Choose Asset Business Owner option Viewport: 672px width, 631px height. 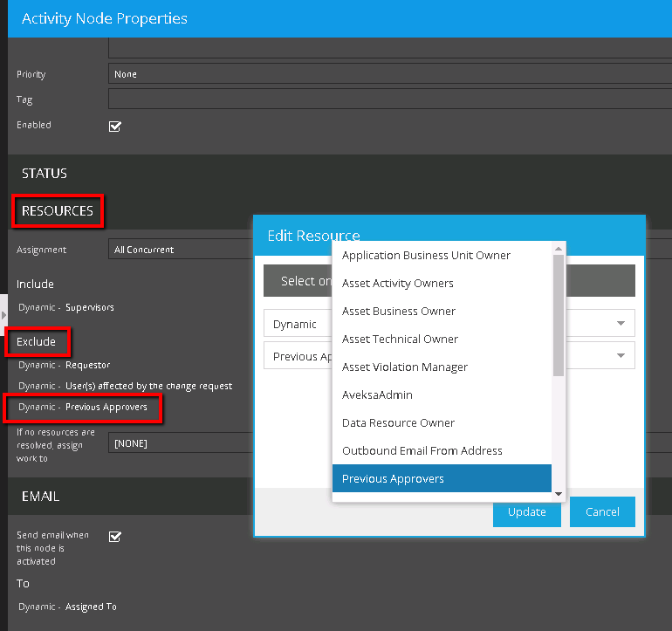[x=398, y=312]
